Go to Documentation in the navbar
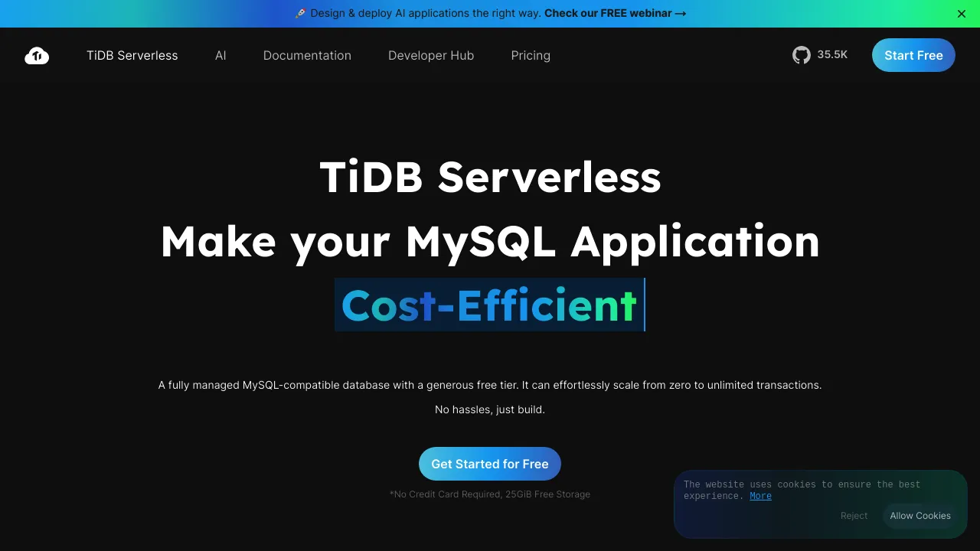Viewport: 980px width, 551px height. point(307,55)
